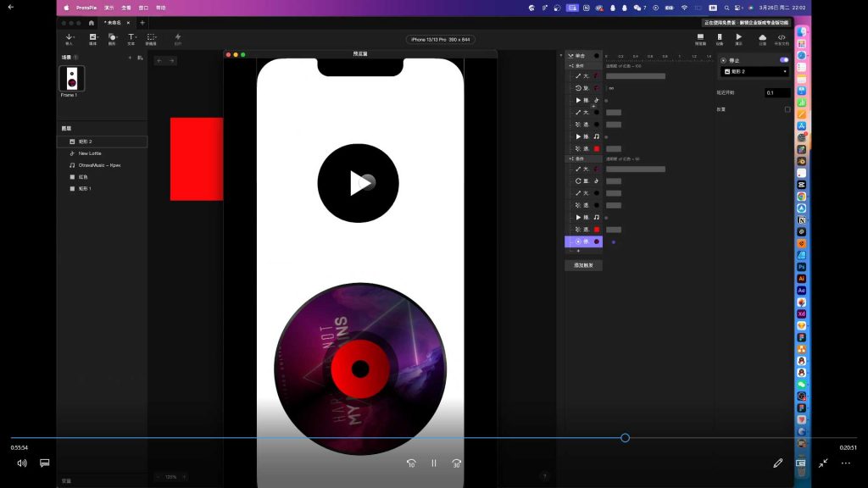Click the 添加触发 add trigger button
Viewport: 868px width, 488px height.
(x=583, y=265)
